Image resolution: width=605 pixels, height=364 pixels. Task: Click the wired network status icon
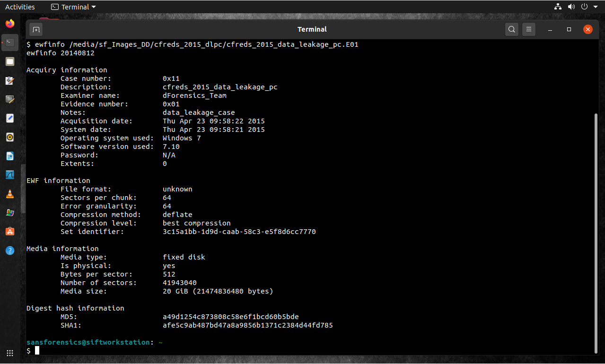coord(558,7)
